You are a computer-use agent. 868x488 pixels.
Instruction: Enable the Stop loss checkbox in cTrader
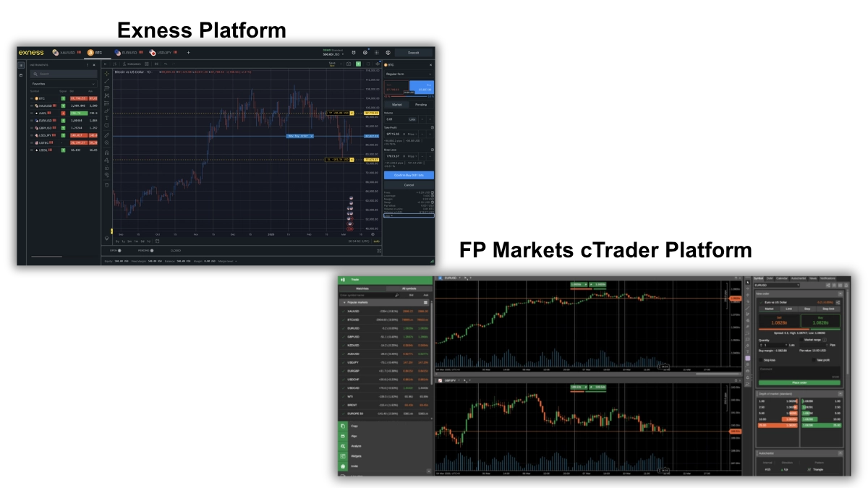tap(761, 360)
